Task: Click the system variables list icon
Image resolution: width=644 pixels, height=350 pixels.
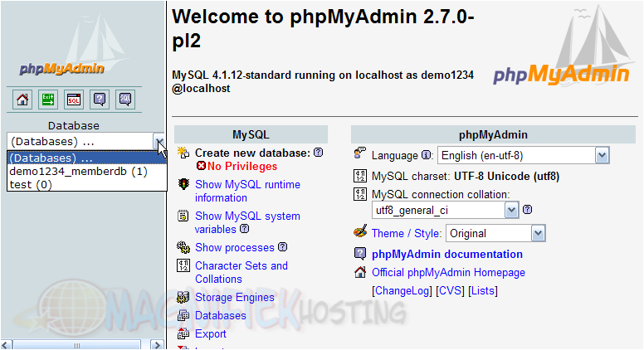Action: (183, 216)
